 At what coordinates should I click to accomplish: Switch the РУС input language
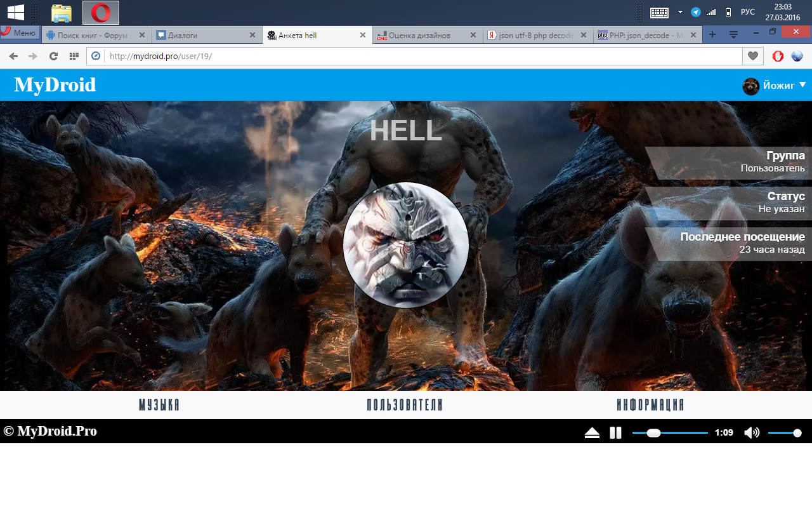(x=748, y=12)
